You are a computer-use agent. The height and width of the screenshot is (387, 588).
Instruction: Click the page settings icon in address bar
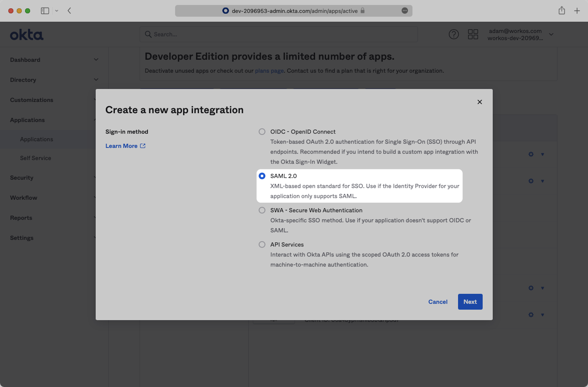[404, 11]
